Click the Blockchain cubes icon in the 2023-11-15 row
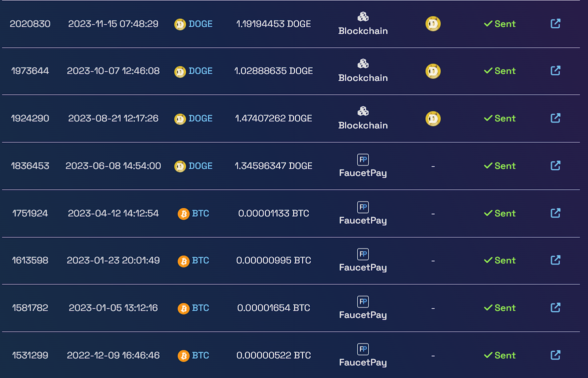Image resolution: width=588 pixels, height=378 pixels. 363,17
